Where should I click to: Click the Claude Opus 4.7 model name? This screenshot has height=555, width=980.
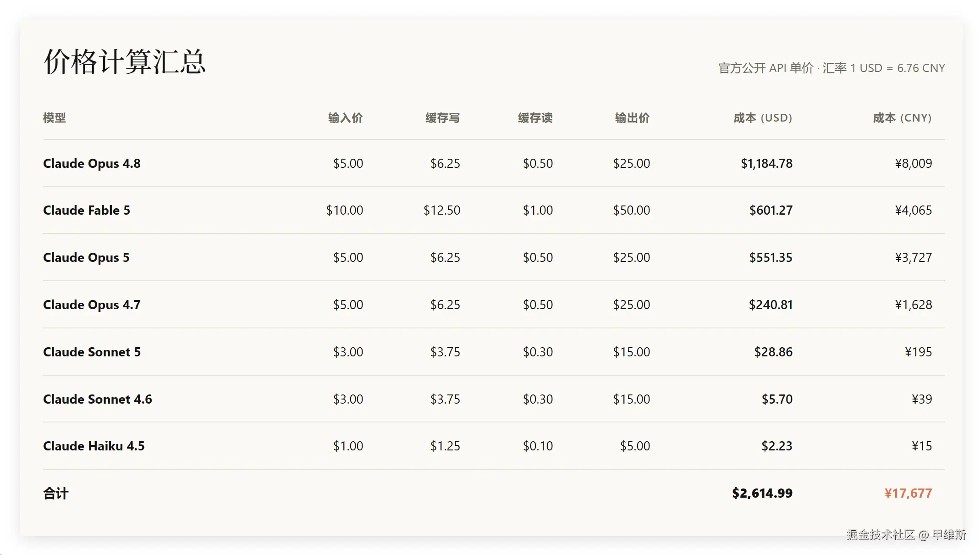(92, 305)
